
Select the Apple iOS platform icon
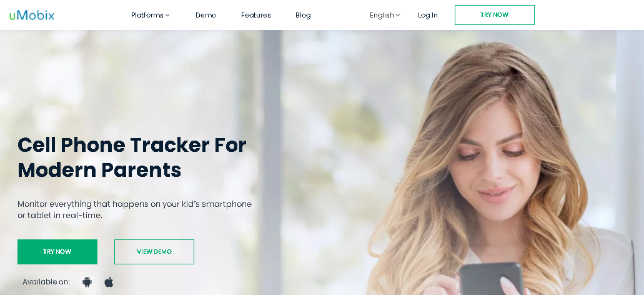[x=109, y=282]
